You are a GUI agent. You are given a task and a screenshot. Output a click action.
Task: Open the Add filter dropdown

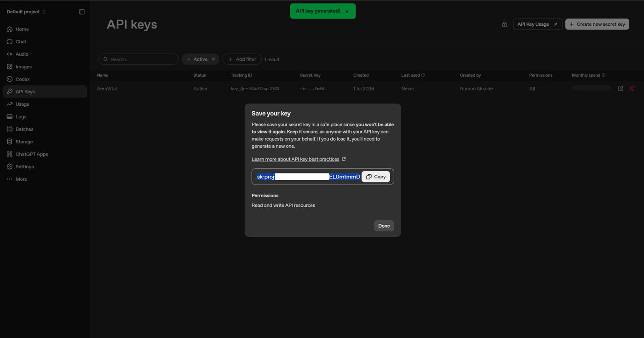[242, 59]
